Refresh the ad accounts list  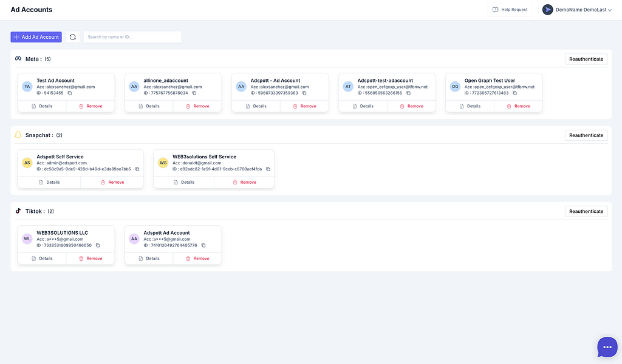[73, 37]
